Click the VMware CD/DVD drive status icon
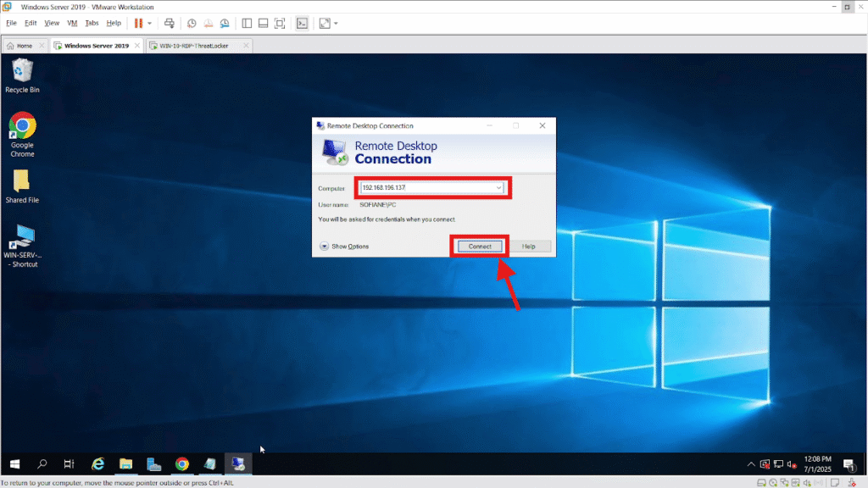This screenshot has width=868, height=488. coord(773,483)
